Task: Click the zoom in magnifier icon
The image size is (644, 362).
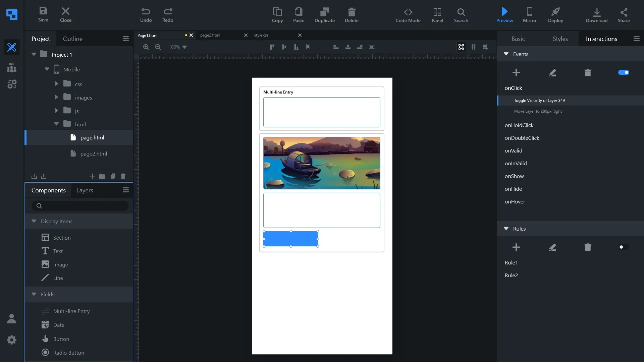Action: pos(146,47)
